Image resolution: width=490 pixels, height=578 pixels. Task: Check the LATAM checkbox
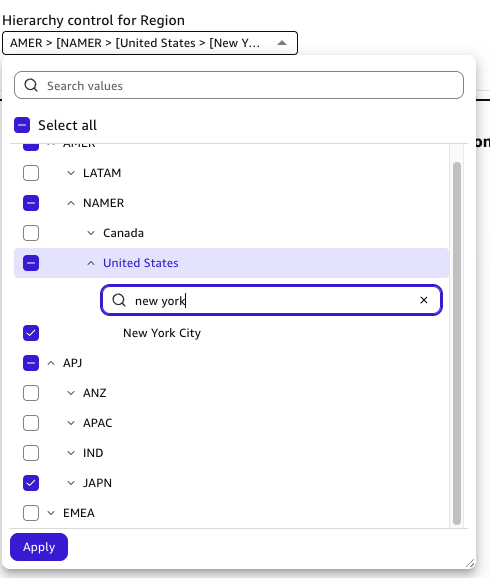(31, 173)
